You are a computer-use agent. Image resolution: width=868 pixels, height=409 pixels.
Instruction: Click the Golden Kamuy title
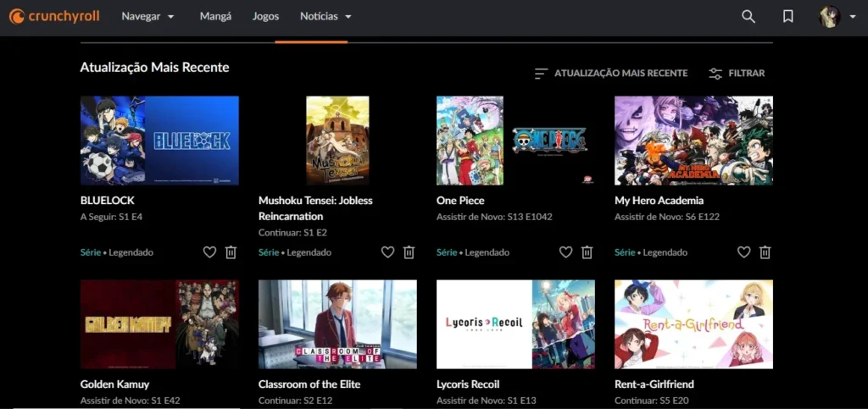(x=114, y=384)
